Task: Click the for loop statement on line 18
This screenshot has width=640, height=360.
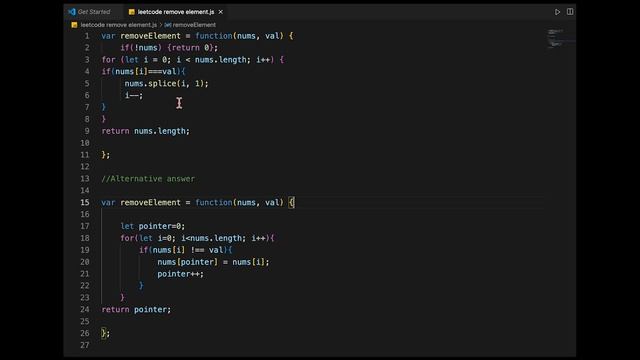Action: (198, 238)
